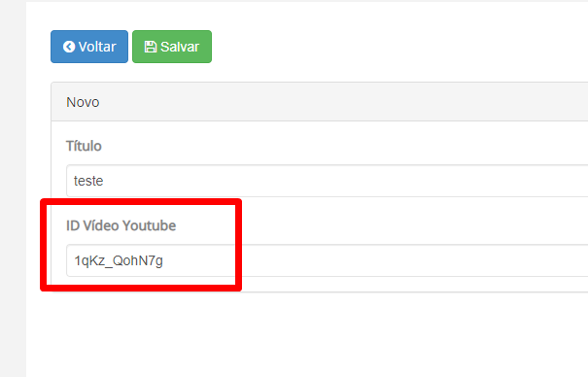Place cursor on the 1qKz_QohN7g value
The width and height of the screenshot is (588, 377).
tap(119, 260)
